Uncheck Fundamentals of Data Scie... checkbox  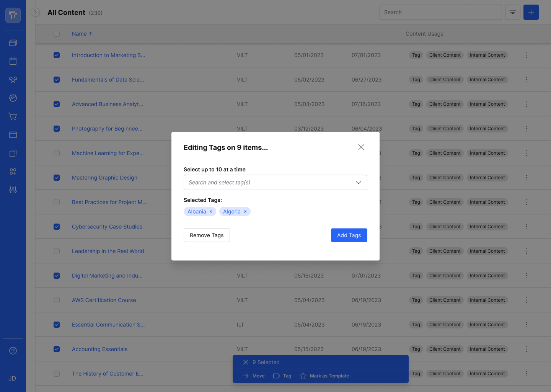[x=57, y=80]
